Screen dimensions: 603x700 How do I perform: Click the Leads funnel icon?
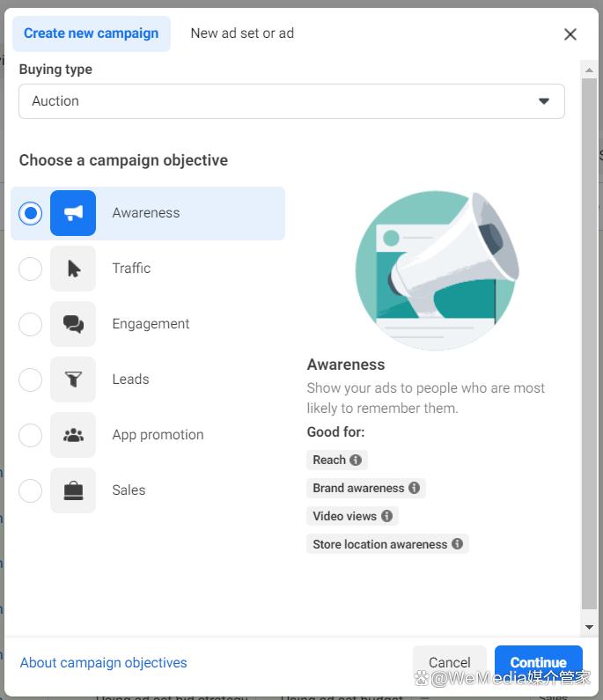pos(73,379)
